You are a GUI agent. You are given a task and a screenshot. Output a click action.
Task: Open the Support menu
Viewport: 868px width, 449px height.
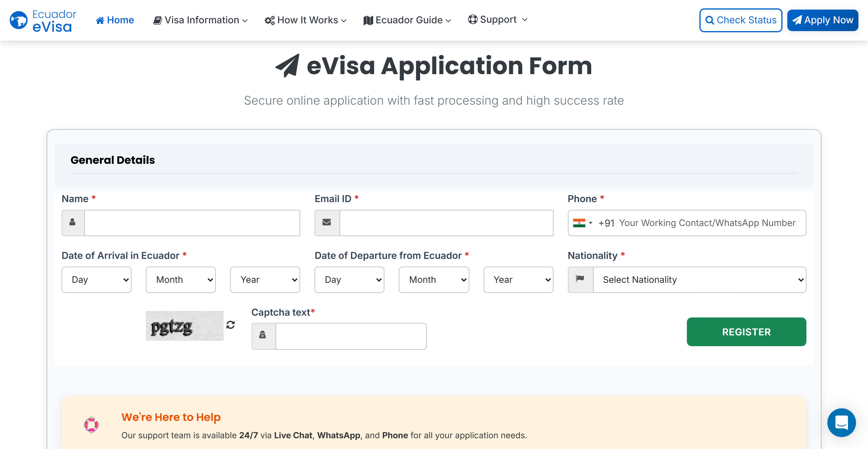[x=497, y=19]
